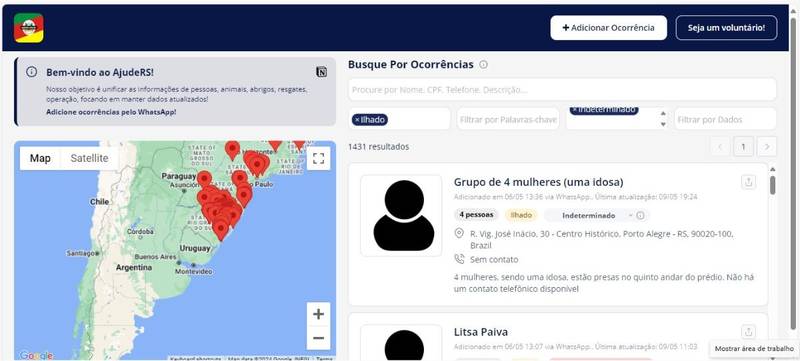Image resolution: width=800 pixels, height=361 pixels.
Task: Click results list scrollbar up arrow
Action: 772,169
